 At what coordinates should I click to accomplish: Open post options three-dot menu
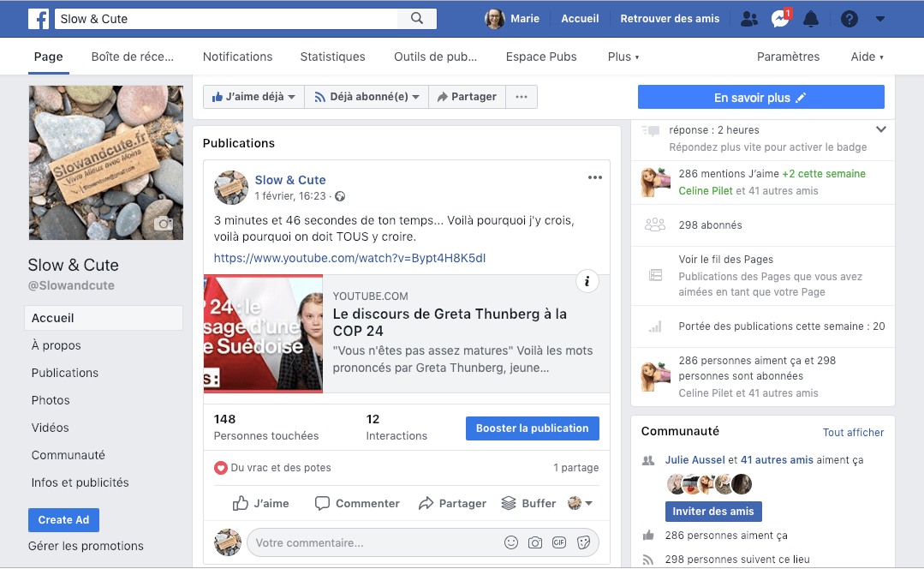595,178
